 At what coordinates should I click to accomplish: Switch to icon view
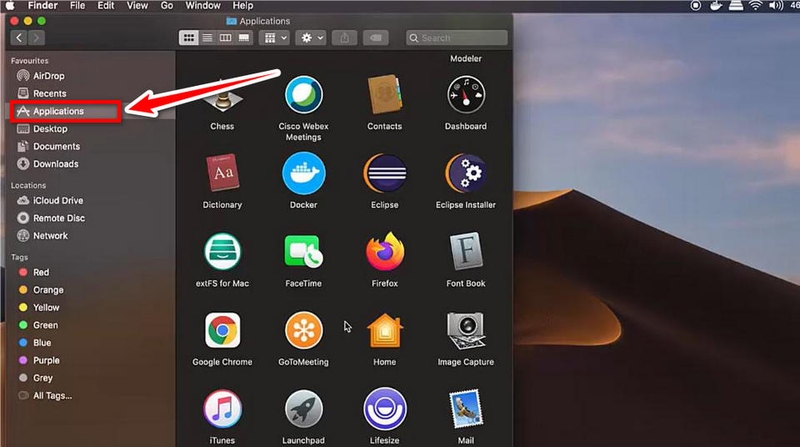click(189, 38)
